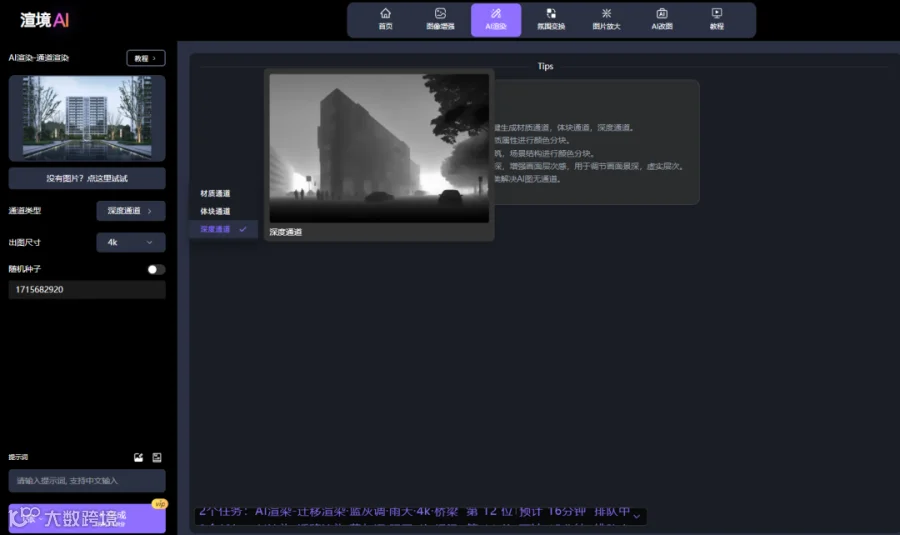The height and width of the screenshot is (535, 900).
Task: Select the highlighted AI渲染 nav item
Action: click(x=496, y=20)
